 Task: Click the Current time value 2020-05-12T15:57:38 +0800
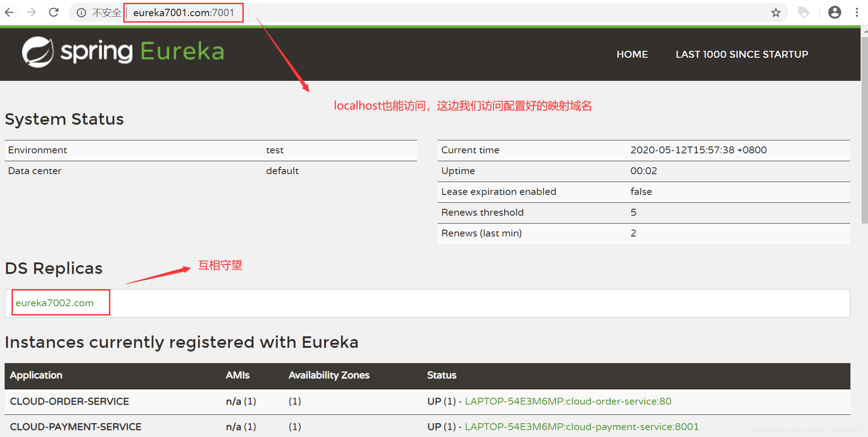699,150
